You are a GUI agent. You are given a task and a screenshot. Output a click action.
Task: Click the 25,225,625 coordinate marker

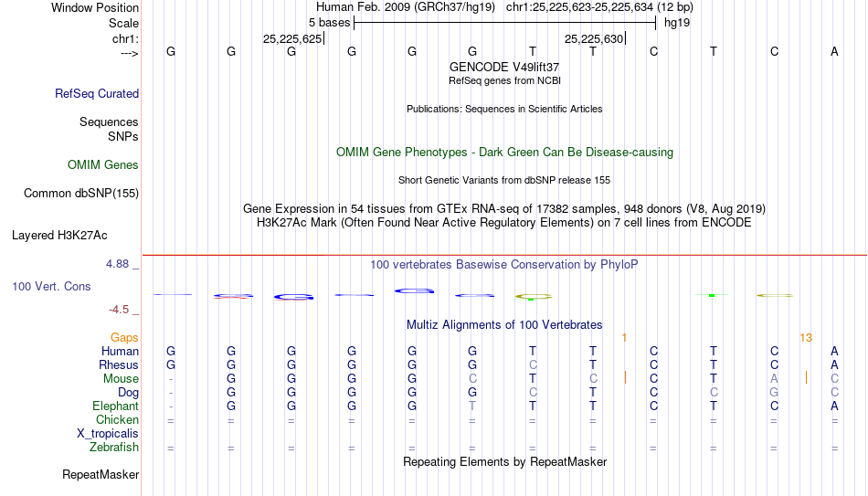tap(292, 38)
